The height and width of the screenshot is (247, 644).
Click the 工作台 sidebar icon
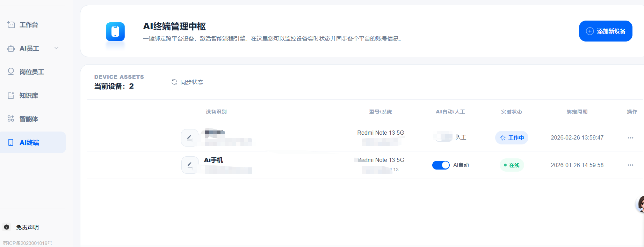point(11,25)
